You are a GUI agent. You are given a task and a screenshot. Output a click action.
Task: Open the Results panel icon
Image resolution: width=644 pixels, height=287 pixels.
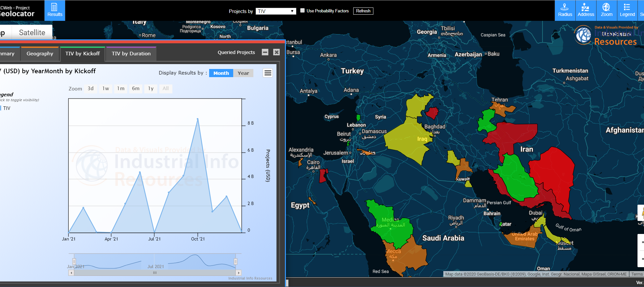(55, 10)
